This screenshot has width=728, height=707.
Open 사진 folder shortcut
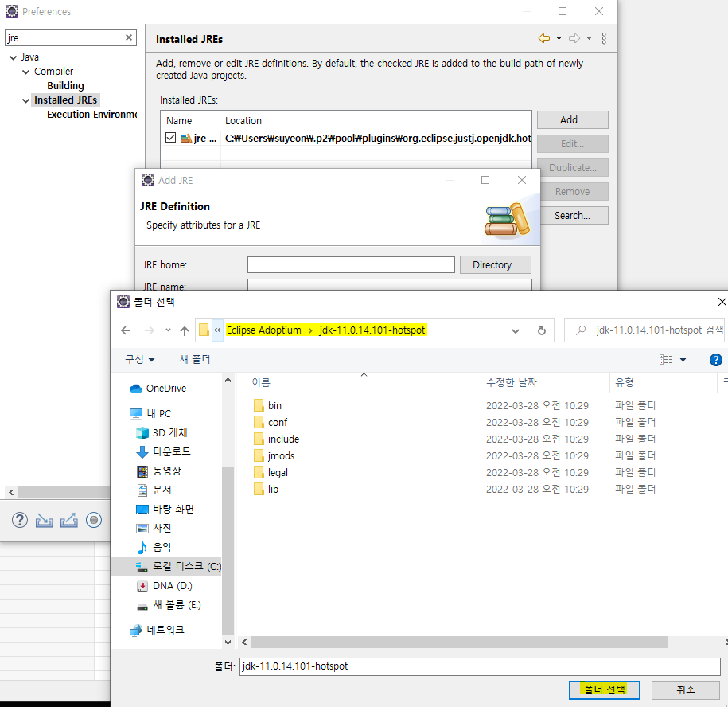[x=154, y=528]
